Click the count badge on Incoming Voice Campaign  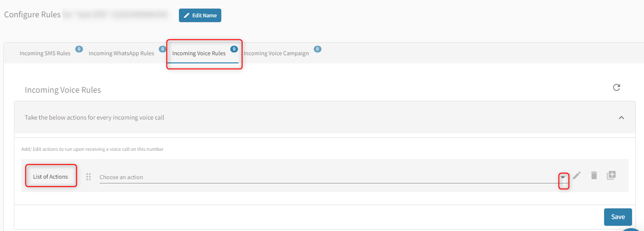click(317, 49)
